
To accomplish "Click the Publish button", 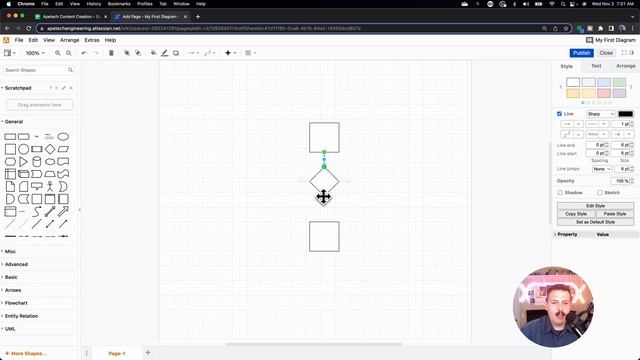I will click(x=581, y=53).
